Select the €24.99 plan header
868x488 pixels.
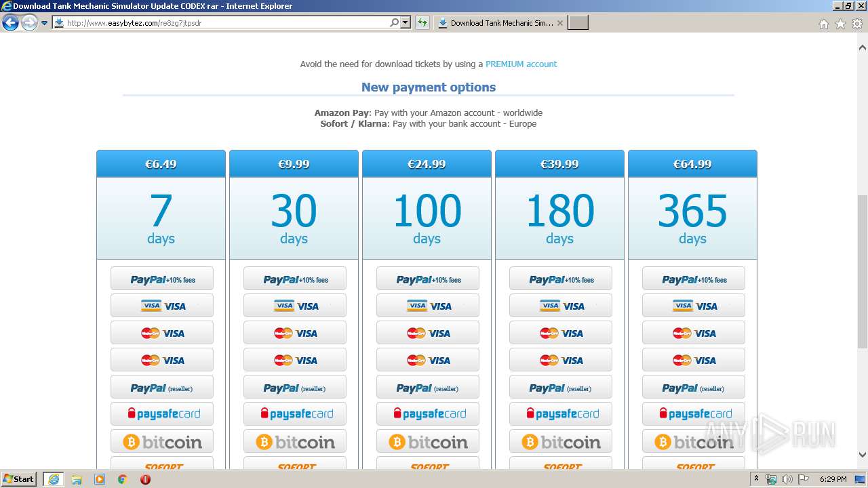427,164
